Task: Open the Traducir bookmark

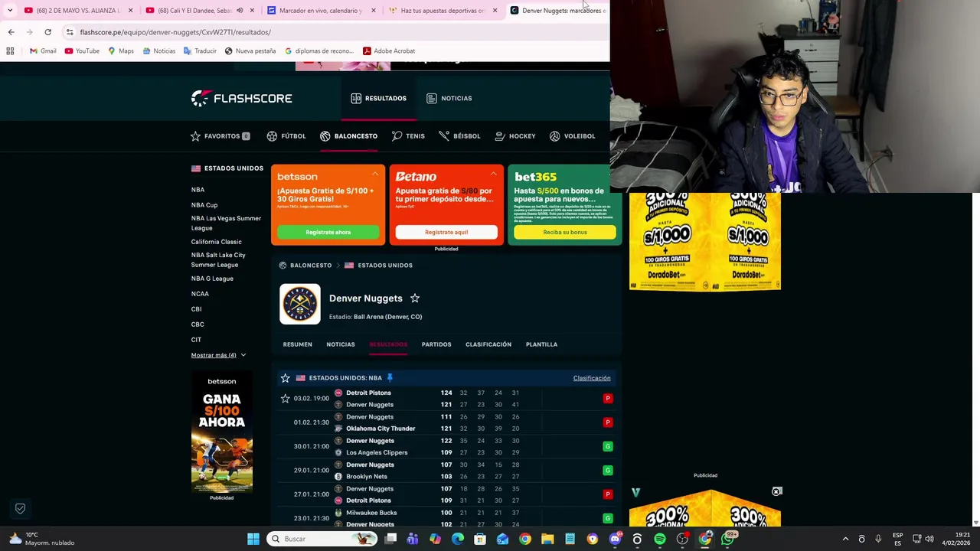Action: [x=200, y=51]
